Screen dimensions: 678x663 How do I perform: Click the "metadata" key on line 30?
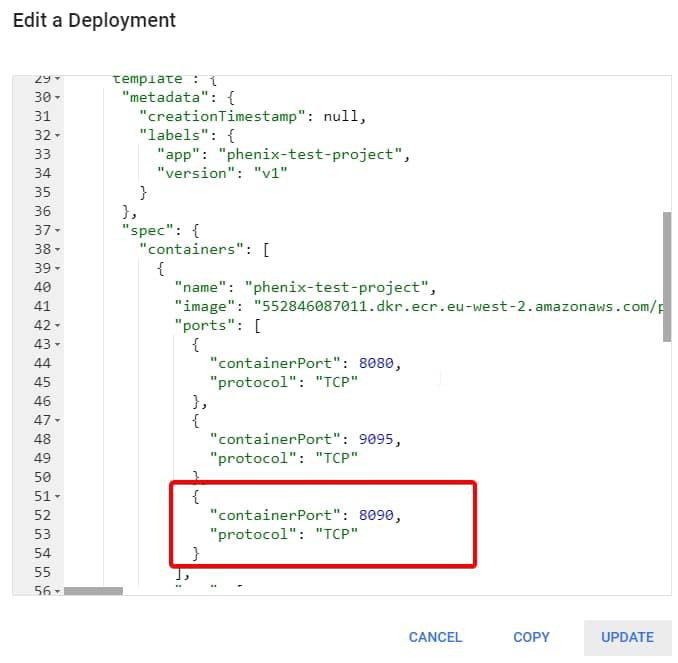click(x=165, y=98)
